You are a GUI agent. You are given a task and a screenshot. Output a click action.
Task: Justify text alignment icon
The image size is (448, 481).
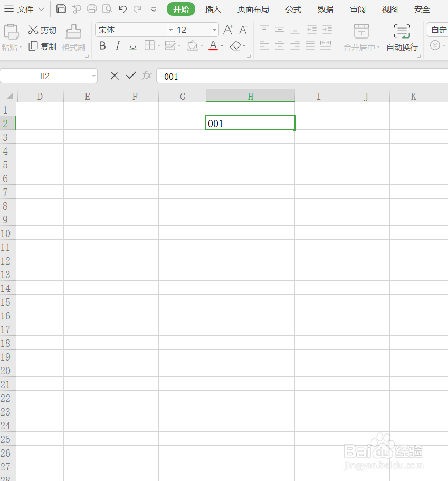(x=310, y=46)
